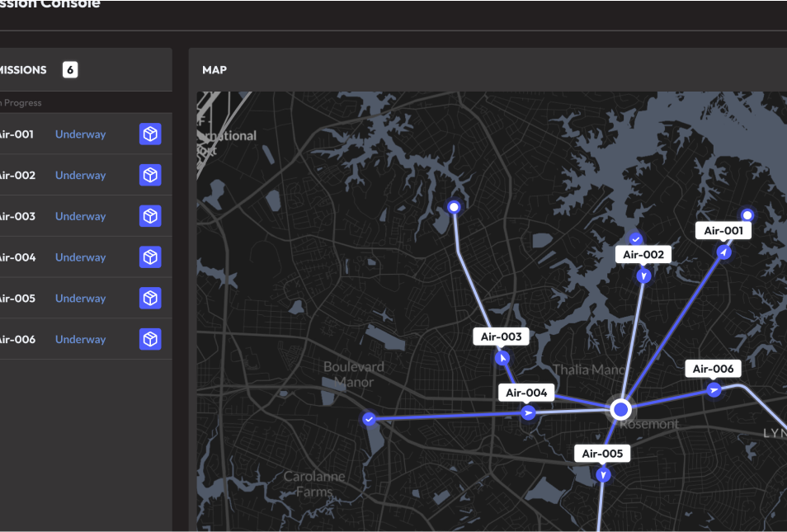Select the central hub marker near Rosemont
The height and width of the screenshot is (532, 787).
click(621, 409)
